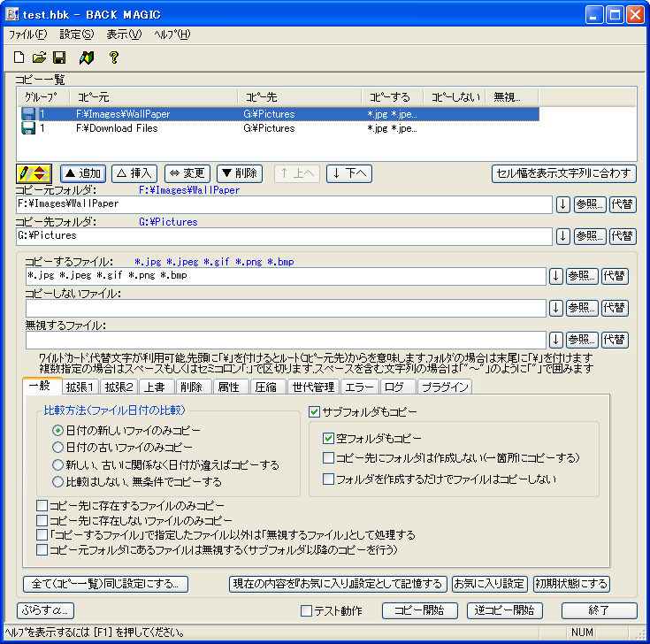Click the △挿入 button
Viewport: 650px width, 644px height.
point(134,173)
